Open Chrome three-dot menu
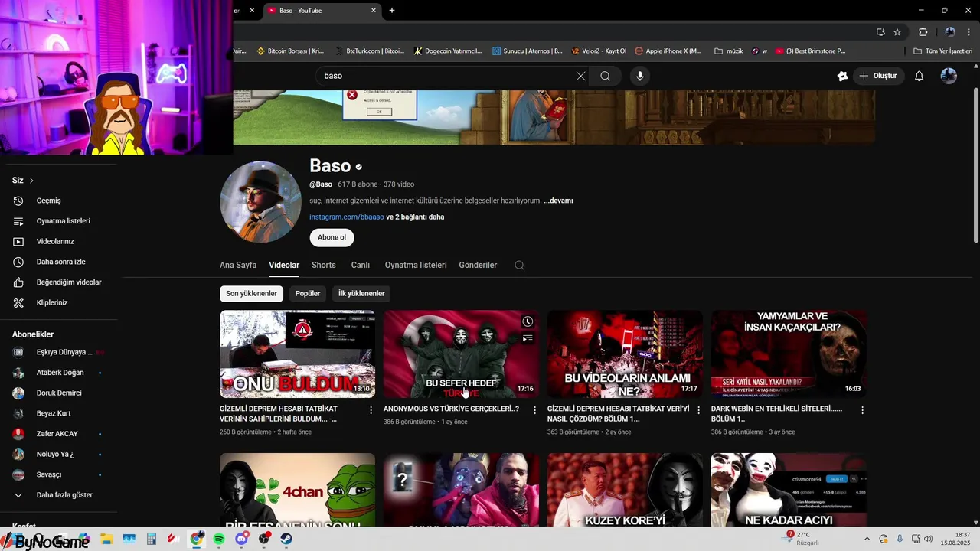 [969, 32]
